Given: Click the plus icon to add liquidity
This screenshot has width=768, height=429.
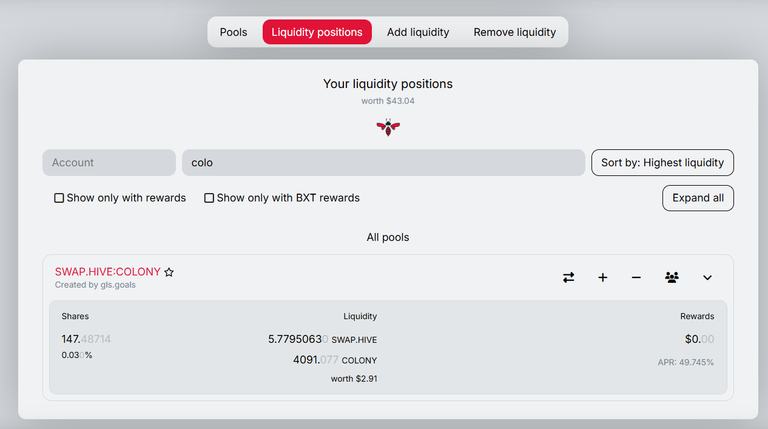Looking at the screenshot, I should click(602, 278).
